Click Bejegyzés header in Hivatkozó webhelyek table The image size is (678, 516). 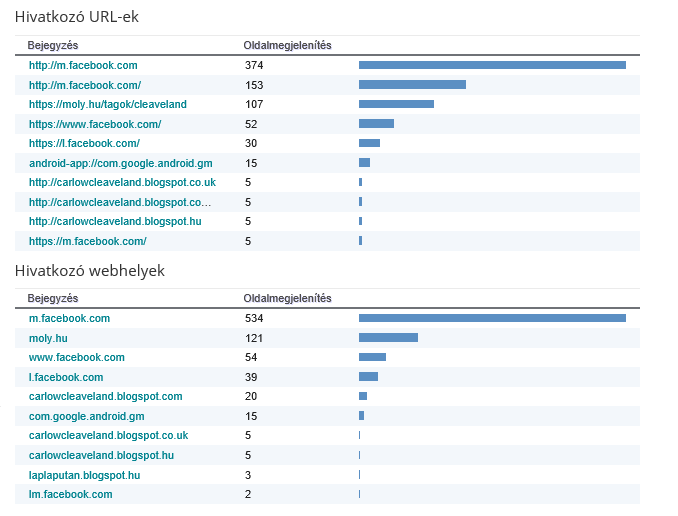point(53,298)
